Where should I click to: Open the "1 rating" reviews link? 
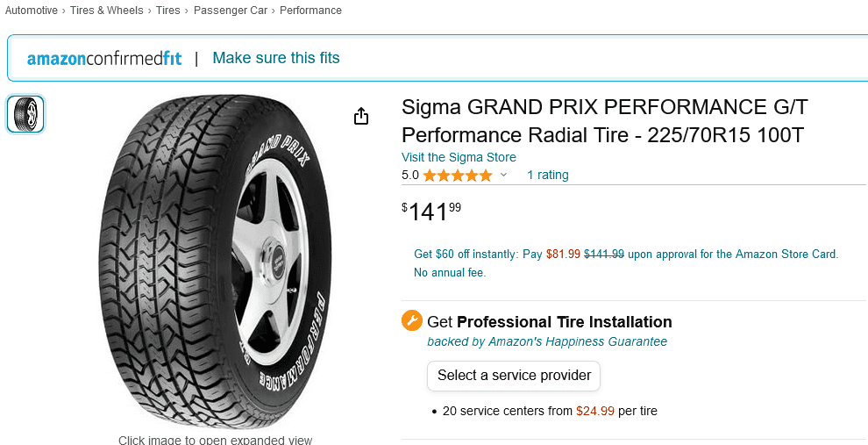coord(548,176)
